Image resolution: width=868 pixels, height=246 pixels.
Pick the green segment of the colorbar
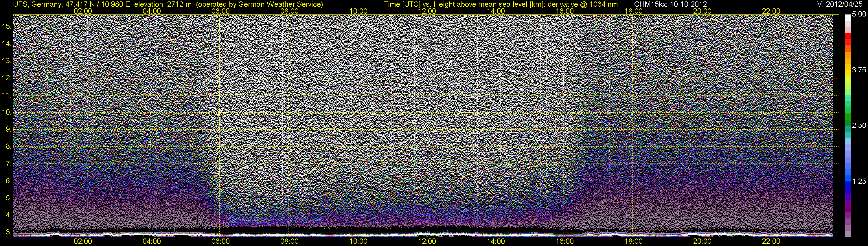(848, 116)
